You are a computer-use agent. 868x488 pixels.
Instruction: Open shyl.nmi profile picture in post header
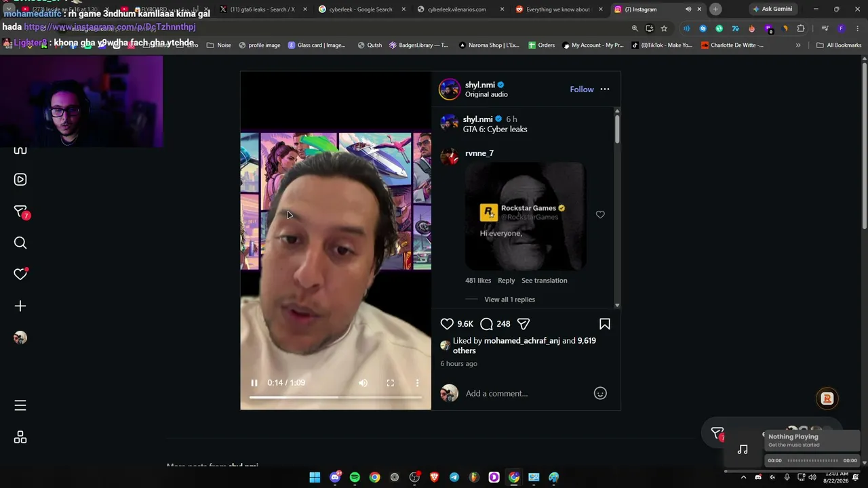pos(450,89)
